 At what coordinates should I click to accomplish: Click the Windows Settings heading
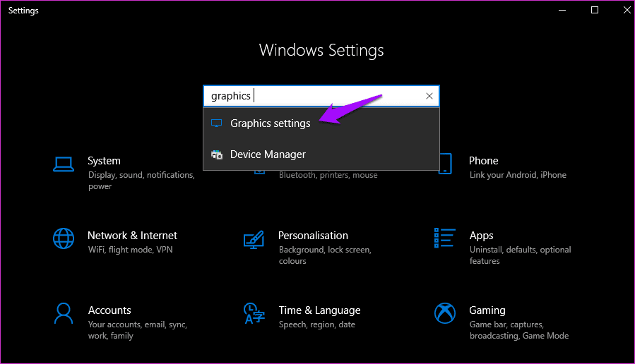click(x=321, y=50)
